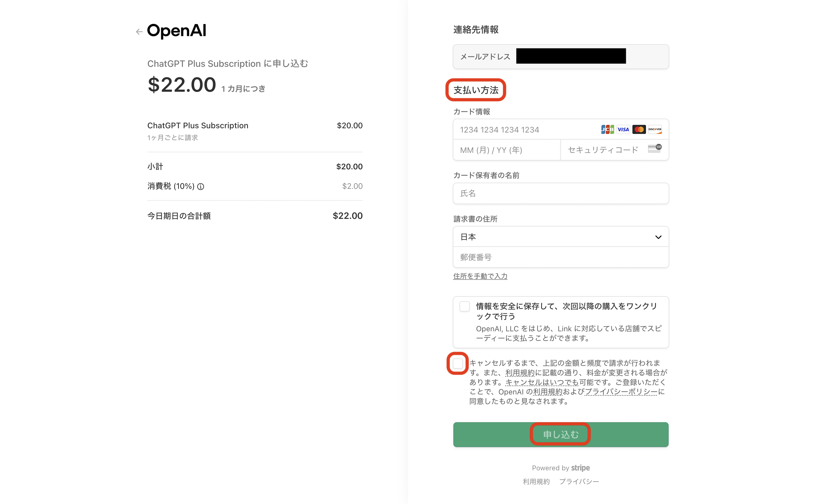This screenshot has width=816, height=504.
Task: Click the Discover card icon
Action: [654, 129]
